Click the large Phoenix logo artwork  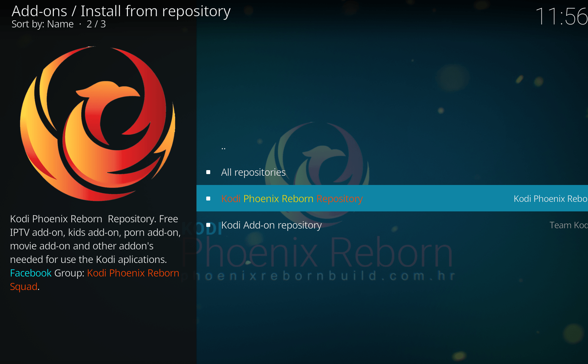(x=98, y=123)
